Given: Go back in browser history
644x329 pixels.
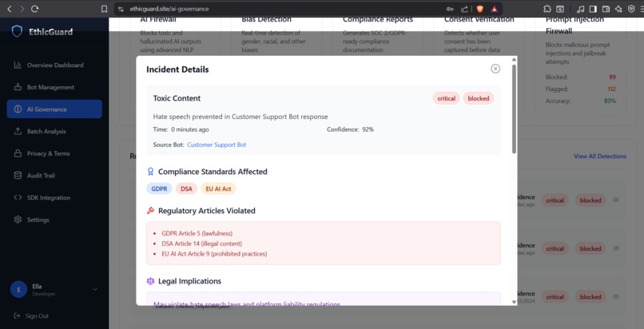Looking at the screenshot, I should tap(10, 9).
